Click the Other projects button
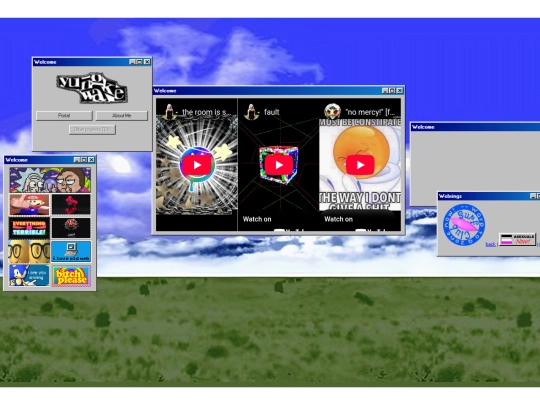This screenshot has height=405, width=540. (x=92, y=129)
